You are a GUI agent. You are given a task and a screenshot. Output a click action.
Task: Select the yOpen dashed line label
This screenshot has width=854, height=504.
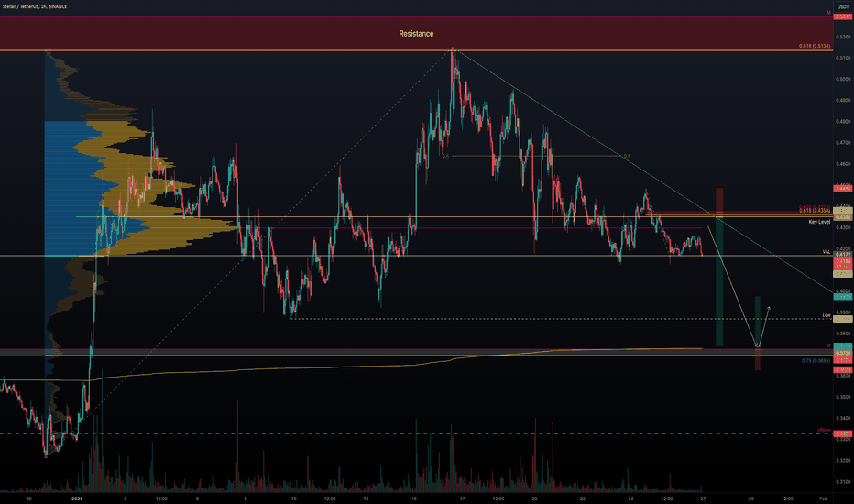tap(824, 430)
